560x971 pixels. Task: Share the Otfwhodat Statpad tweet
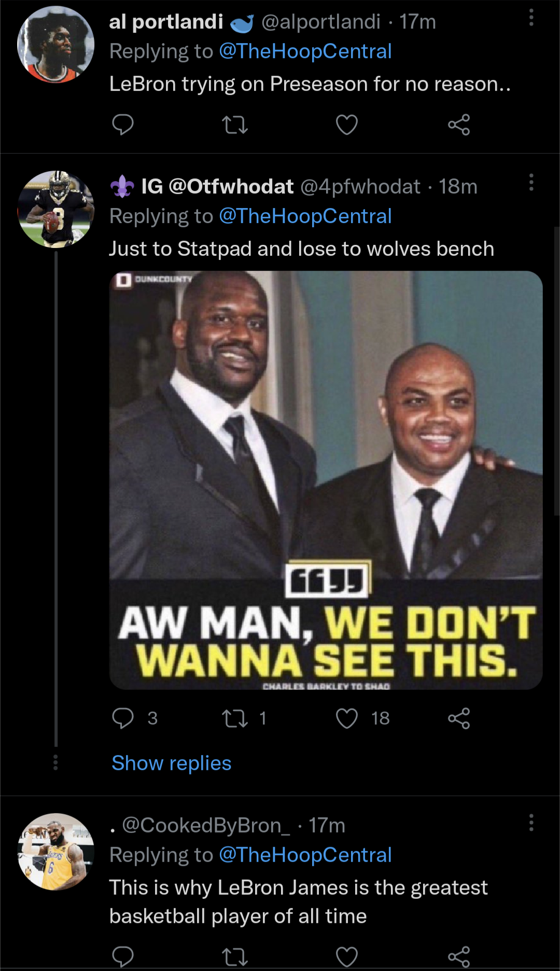click(459, 718)
